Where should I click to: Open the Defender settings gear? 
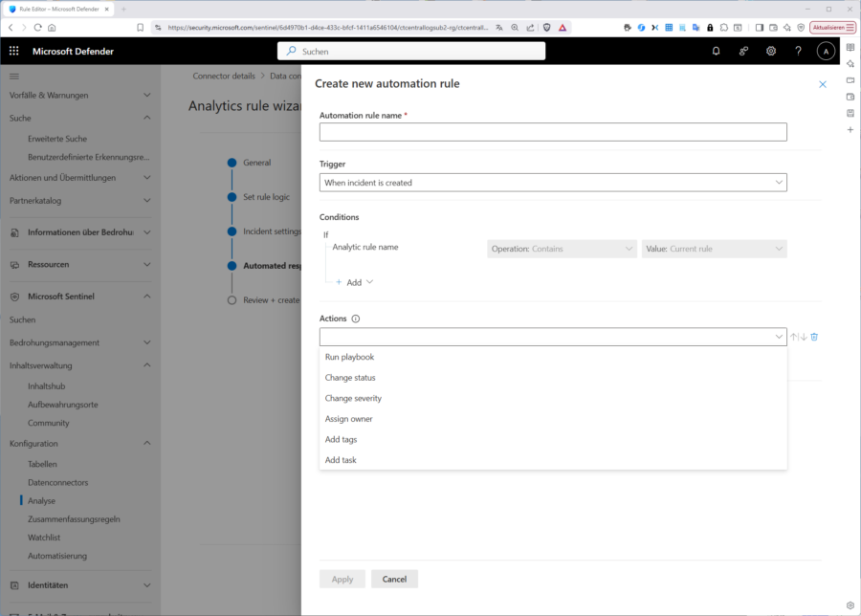click(x=771, y=51)
